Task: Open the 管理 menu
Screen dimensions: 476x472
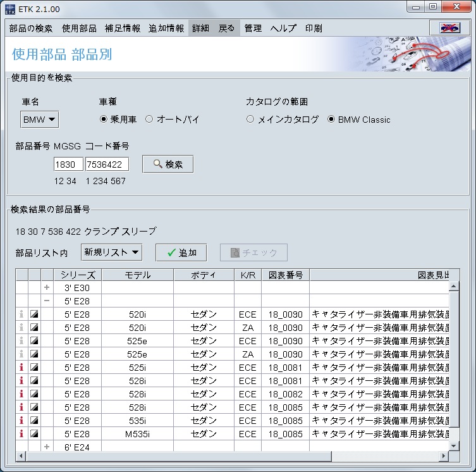Action: click(253, 28)
